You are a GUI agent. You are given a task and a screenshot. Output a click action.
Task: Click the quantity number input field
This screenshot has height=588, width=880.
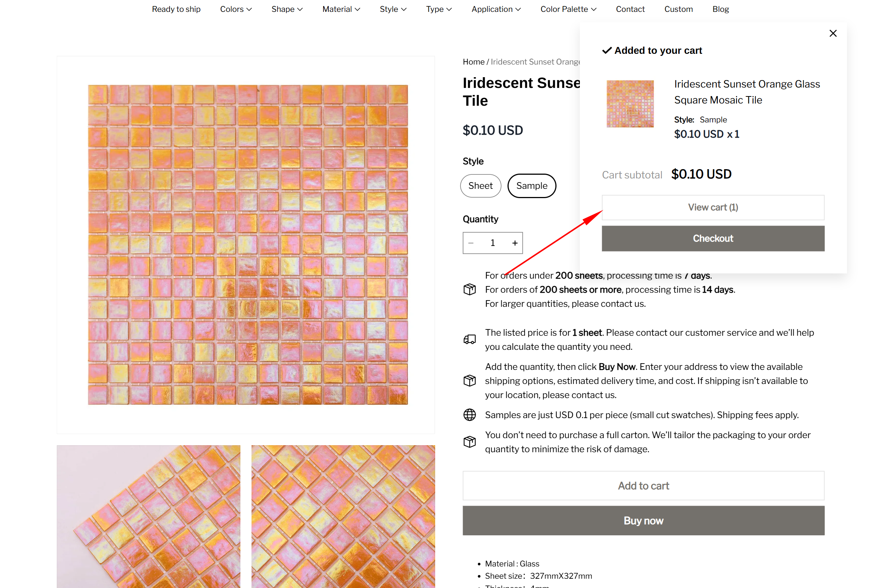pos(493,243)
